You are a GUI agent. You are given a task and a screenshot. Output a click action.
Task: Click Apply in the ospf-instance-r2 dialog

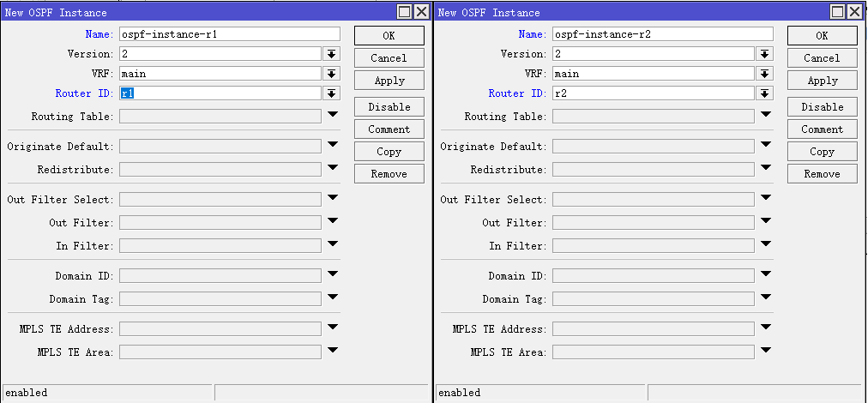click(x=822, y=81)
